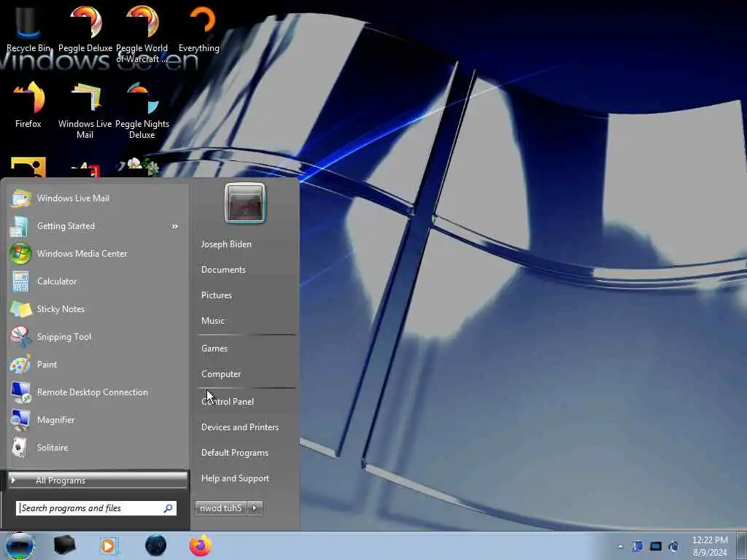Click the Calculator icon in Start menu
Screen dimensions: 747x560
(x=20, y=281)
